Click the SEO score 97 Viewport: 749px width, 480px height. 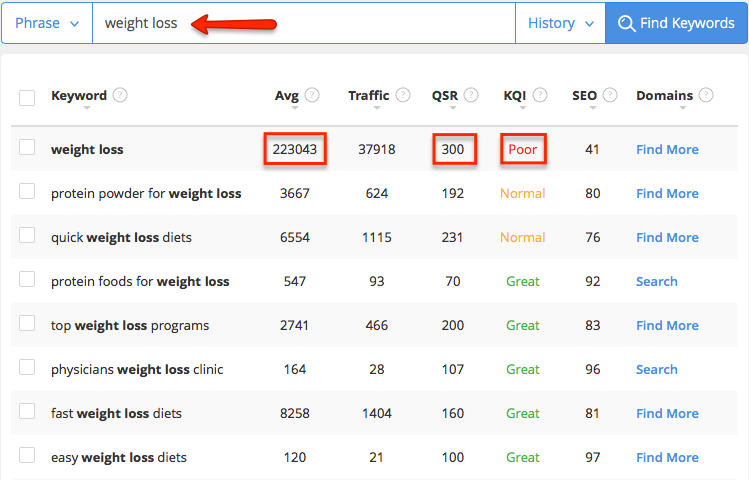pyautogui.click(x=593, y=457)
